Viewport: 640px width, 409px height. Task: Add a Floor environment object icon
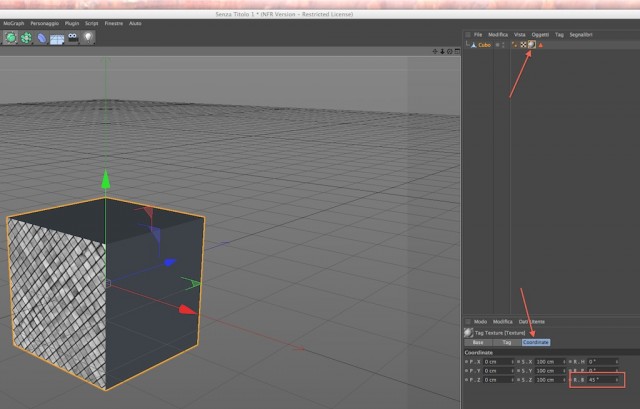click(x=57, y=39)
